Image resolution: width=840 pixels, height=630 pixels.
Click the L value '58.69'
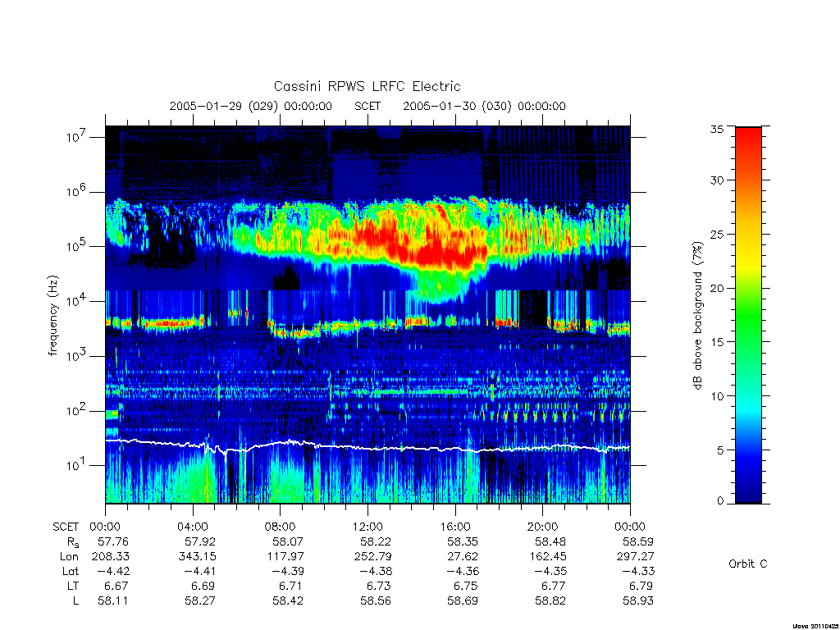pos(463,601)
